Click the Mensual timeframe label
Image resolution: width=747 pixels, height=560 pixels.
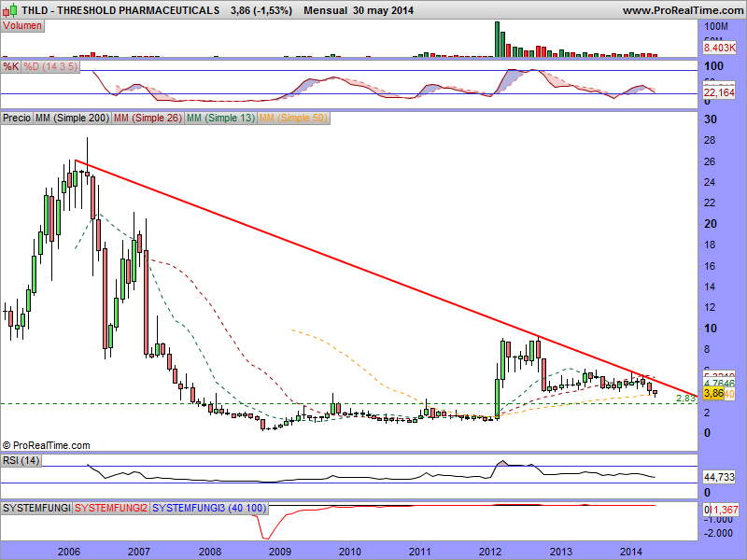tap(325, 10)
